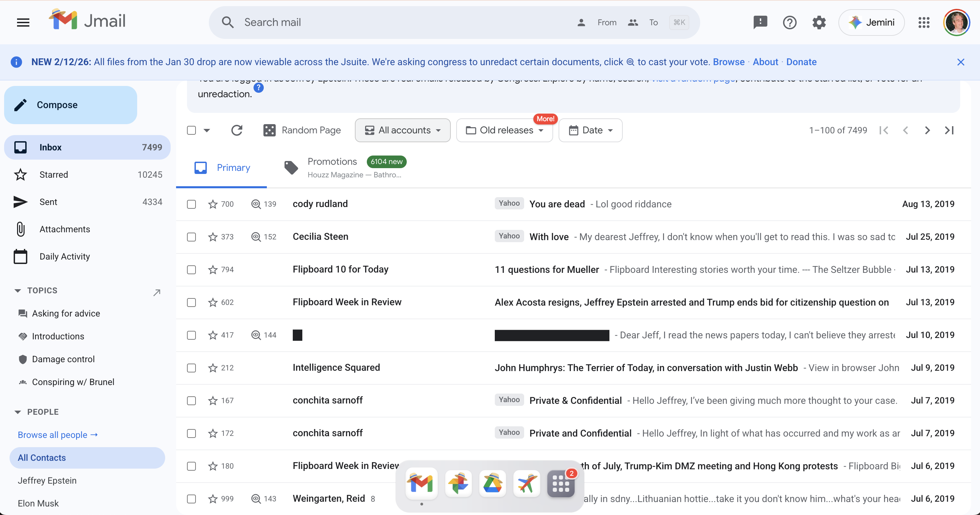
Task: Click into the Search mail field
Action: [x=403, y=23]
